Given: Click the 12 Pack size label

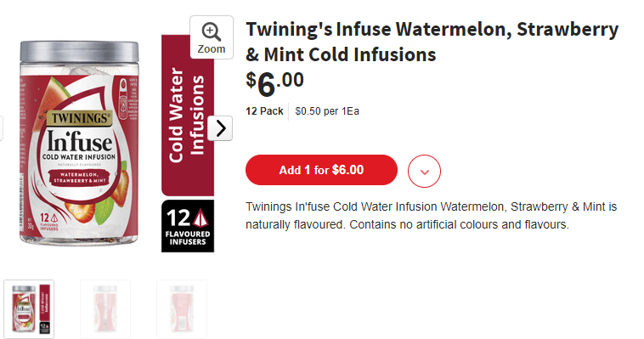Looking at the screenshot, I should [264, 111].
